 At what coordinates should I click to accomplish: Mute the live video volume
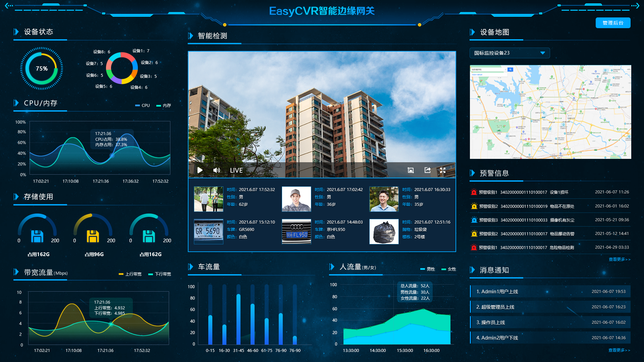[217, 170]
